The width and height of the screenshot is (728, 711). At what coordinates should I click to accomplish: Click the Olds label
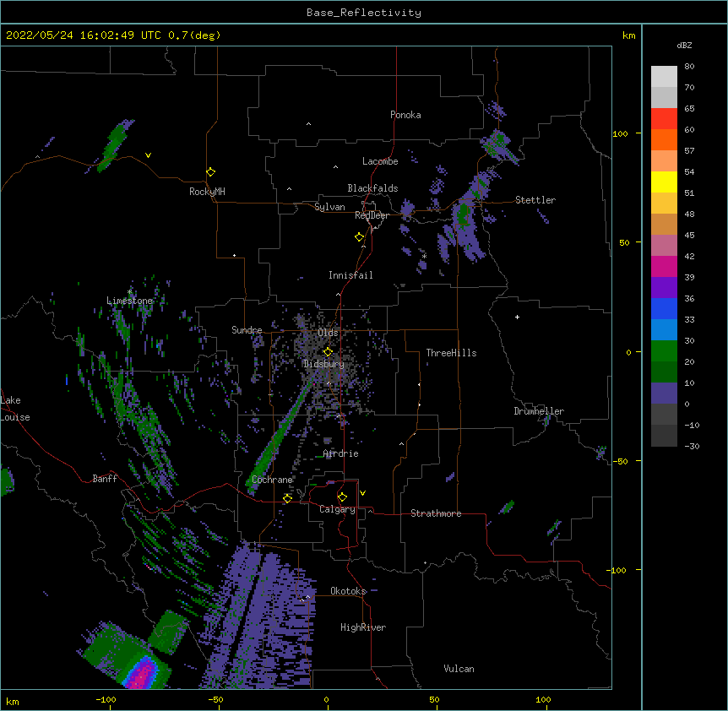(328, 333)
